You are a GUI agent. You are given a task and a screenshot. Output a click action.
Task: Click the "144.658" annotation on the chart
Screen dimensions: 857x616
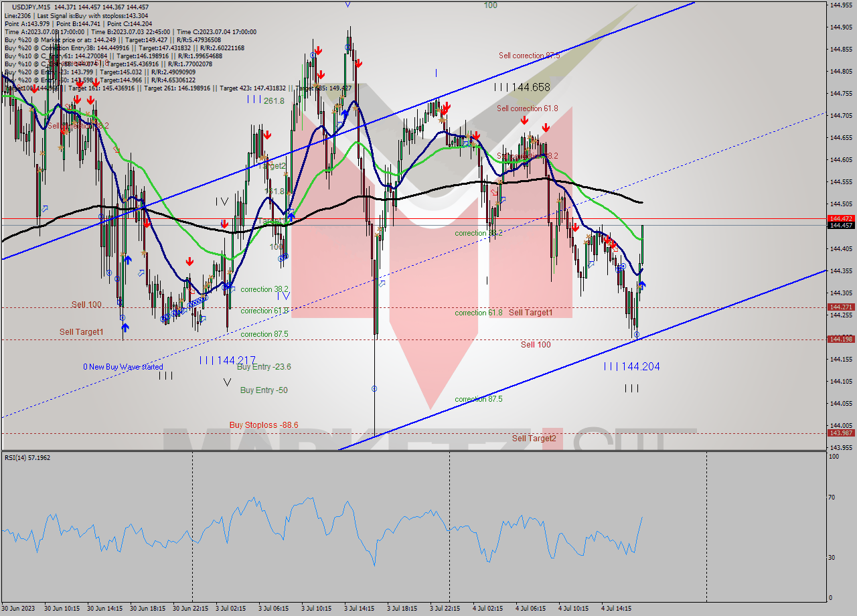522,87
